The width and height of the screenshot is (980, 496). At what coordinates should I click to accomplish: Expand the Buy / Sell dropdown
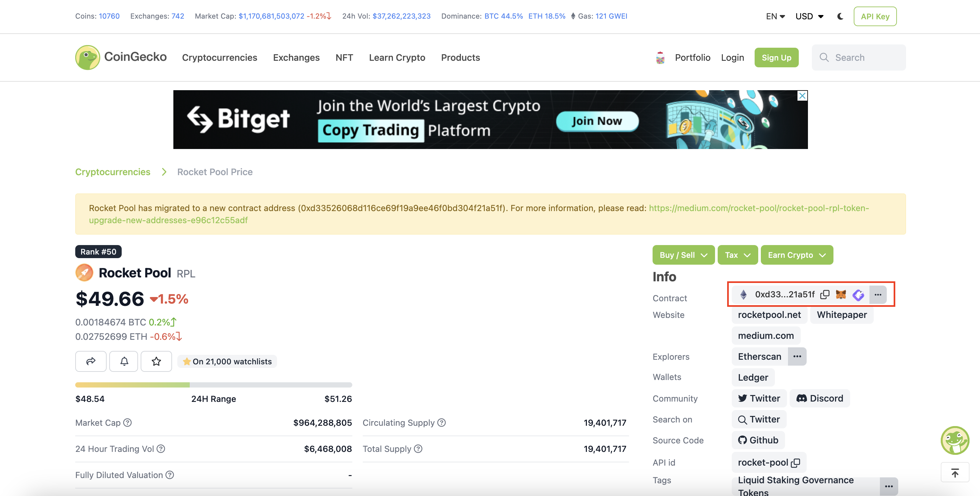click(683, 255)
